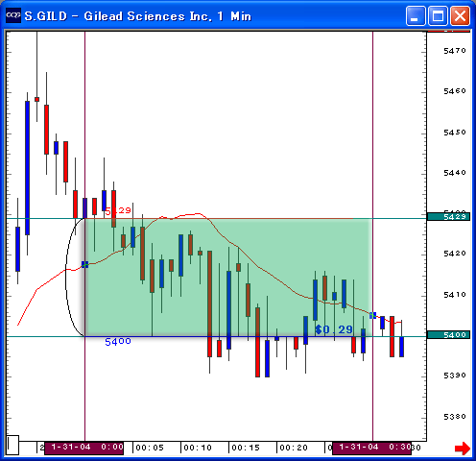Click the 5440 price scale label
The height and width of the screenshot is (461, 476).
455,173
